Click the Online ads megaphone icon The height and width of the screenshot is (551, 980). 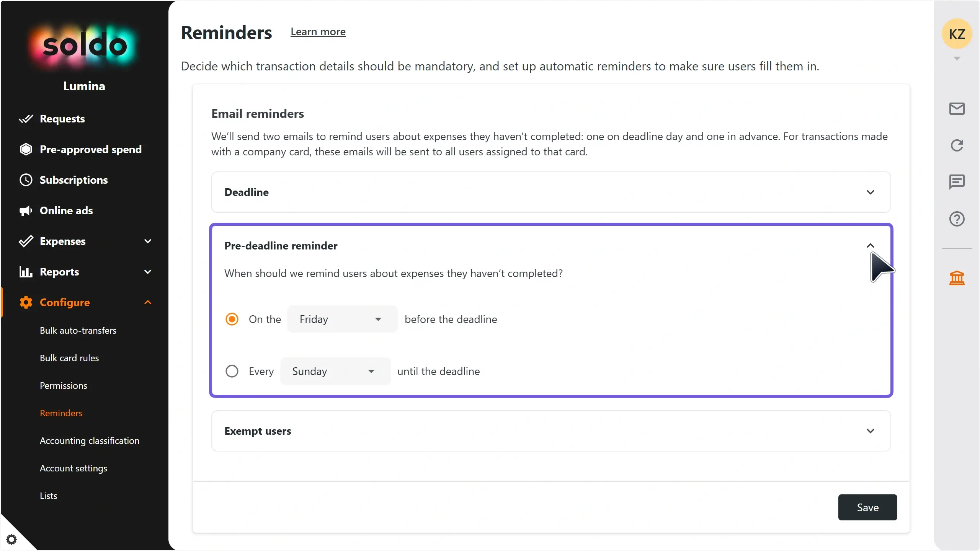tap(26, 210)
